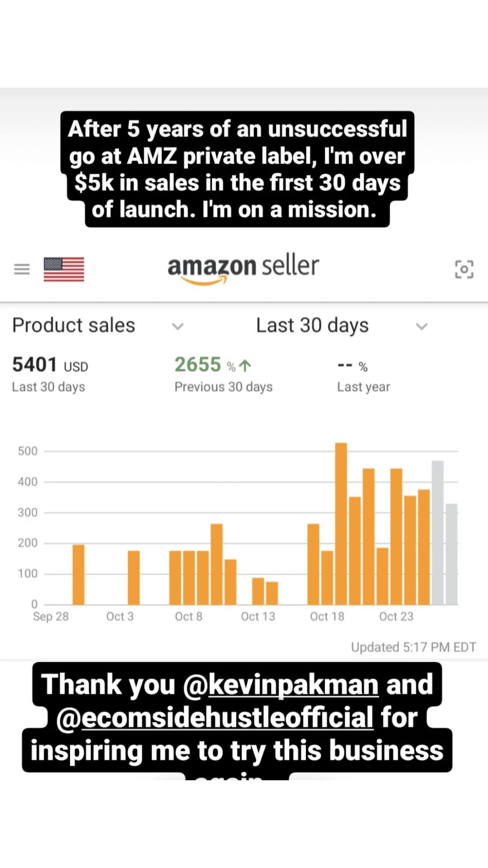The height and width of the screenshot is (868, 488).
Task: Click the chevron next to Product sales
Action: (177, 326)
